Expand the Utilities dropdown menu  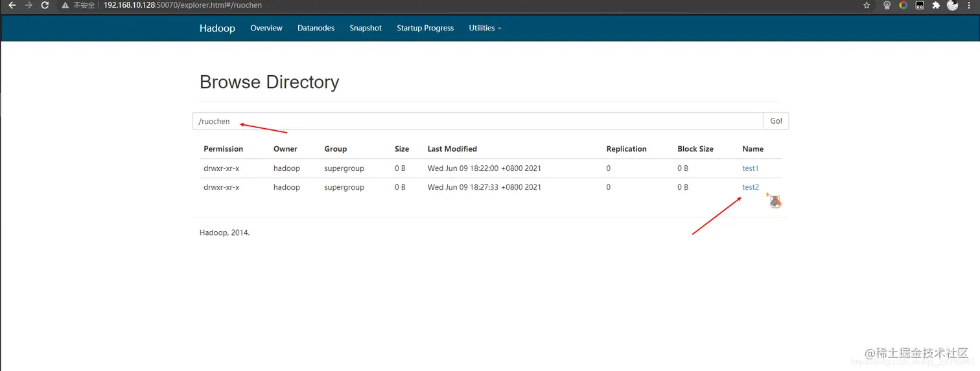click(485, 28)
